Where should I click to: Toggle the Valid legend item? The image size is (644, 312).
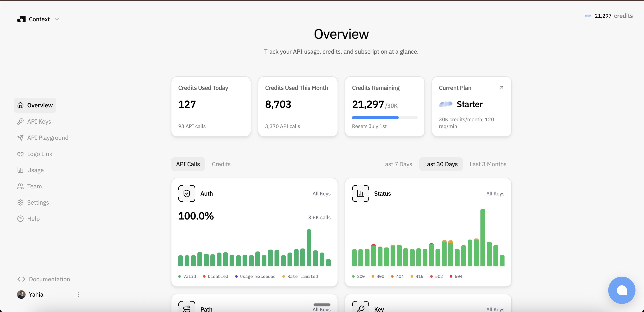[187, 276]
